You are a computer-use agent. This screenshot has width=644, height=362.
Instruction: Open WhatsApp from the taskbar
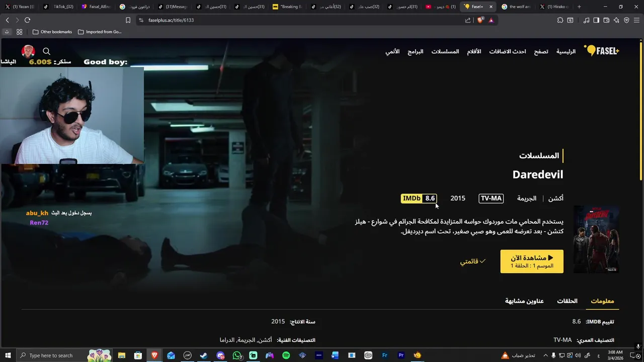tap(237, 355)
